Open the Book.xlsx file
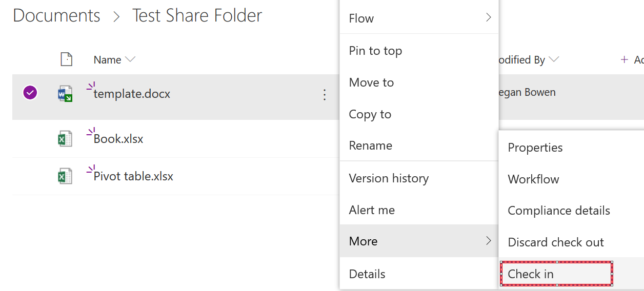The width and height of the screenshot is (644, 291). pyautogui.click(x=118, y=139)
